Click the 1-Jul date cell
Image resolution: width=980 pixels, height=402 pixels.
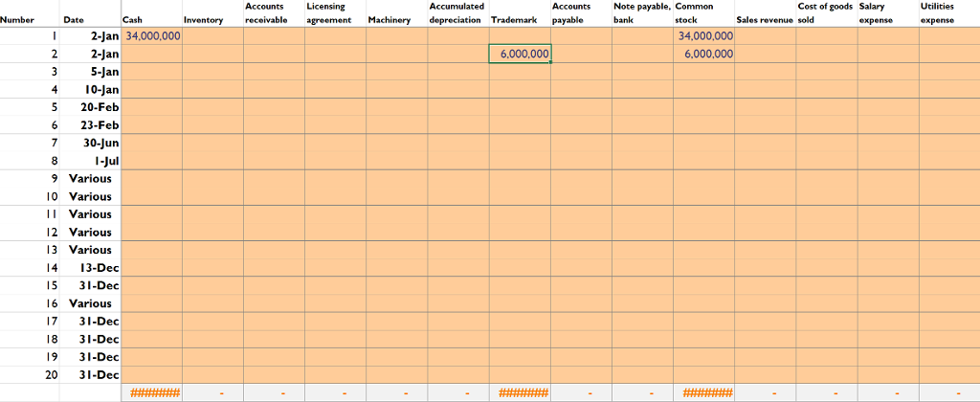pos(91,162)
